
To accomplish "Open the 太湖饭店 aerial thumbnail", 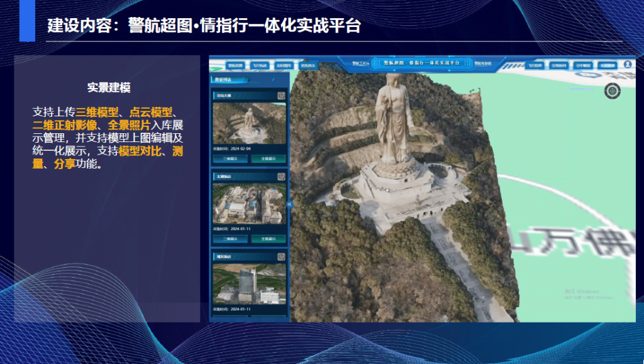I will point(249,204).
